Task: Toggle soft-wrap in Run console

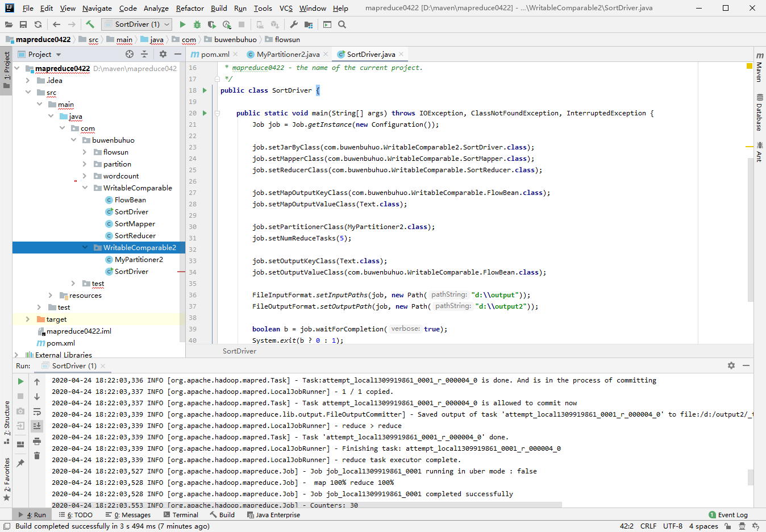Action: tap(37, 412)
